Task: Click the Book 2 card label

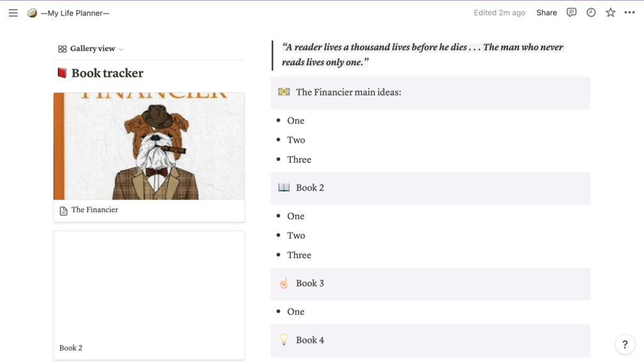Action: tap(70, 348)
